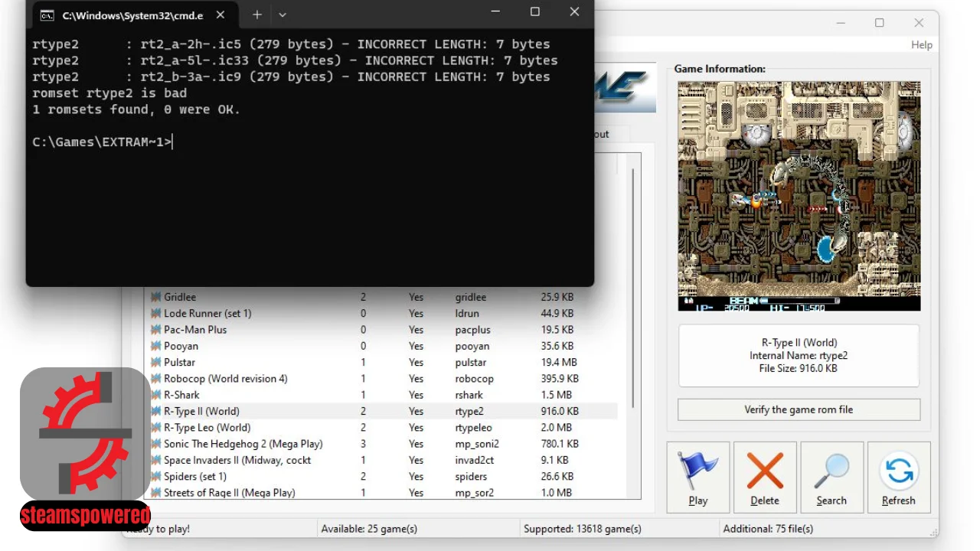Click the Pooyan game icon

155,346
